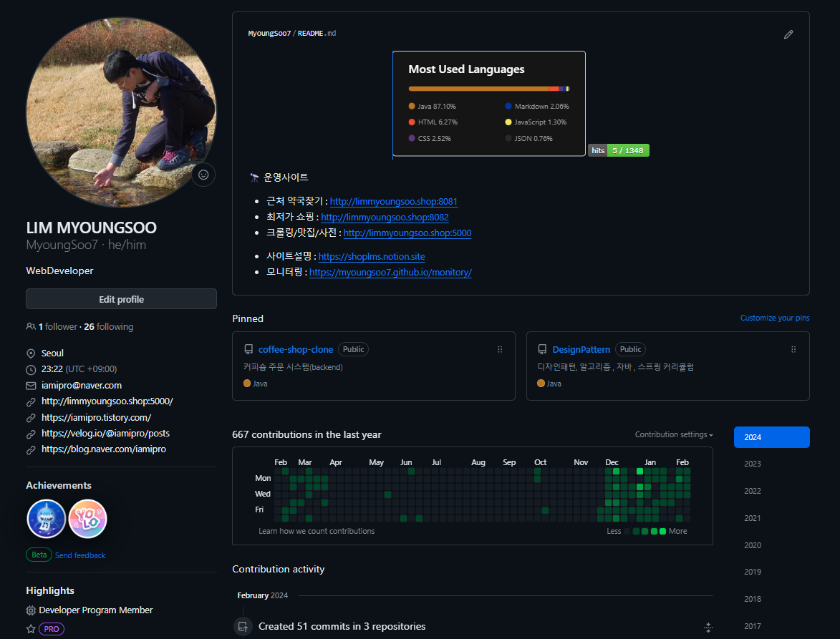Open iamipro@naver.com email link
Screen dimensions: 840x639
pos(82,385)
